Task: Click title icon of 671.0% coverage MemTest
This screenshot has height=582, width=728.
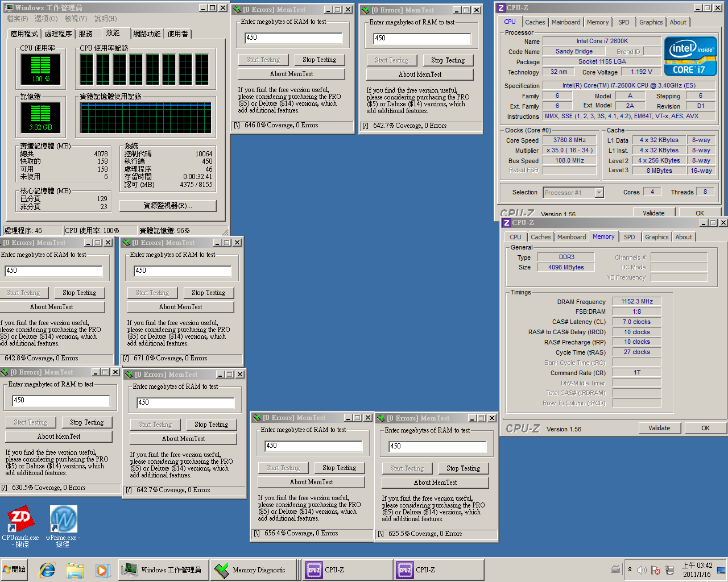Action: click(126, 243)
